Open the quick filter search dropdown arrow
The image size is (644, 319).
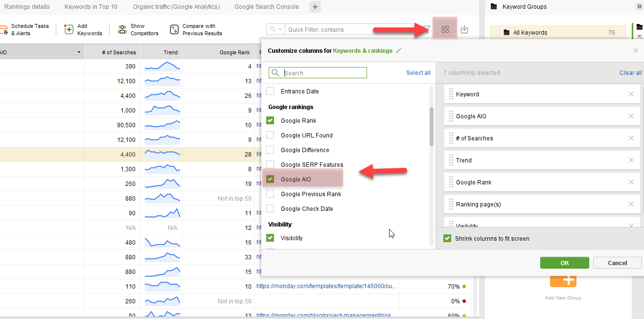point(281,30)
